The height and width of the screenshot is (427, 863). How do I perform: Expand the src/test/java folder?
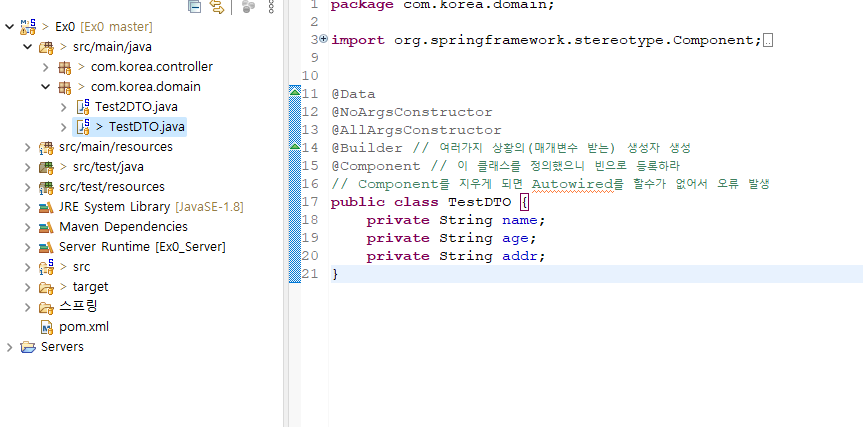tap(28, 167)
